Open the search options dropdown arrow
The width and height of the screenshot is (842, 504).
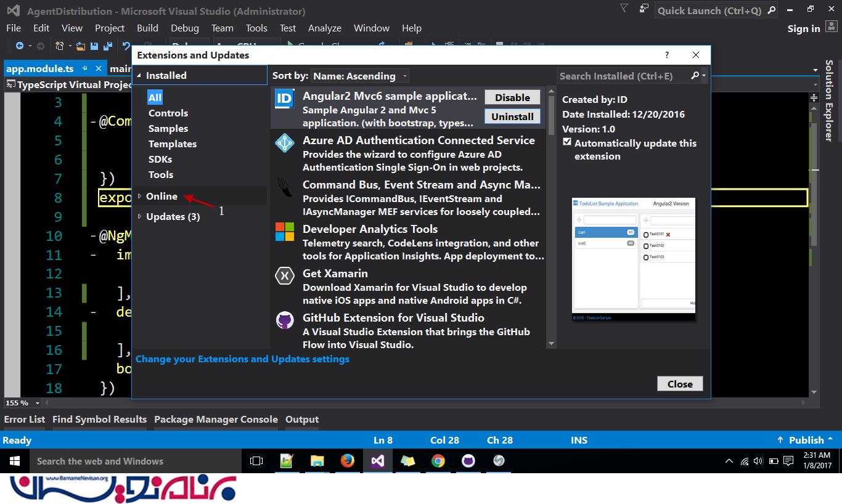[703, 76]
